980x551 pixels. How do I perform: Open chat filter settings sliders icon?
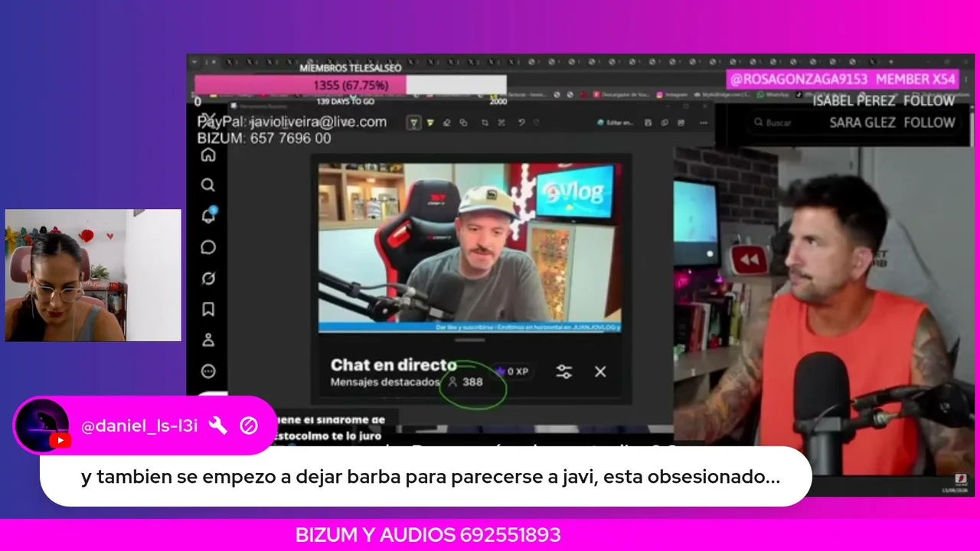[x=564, y=372]
